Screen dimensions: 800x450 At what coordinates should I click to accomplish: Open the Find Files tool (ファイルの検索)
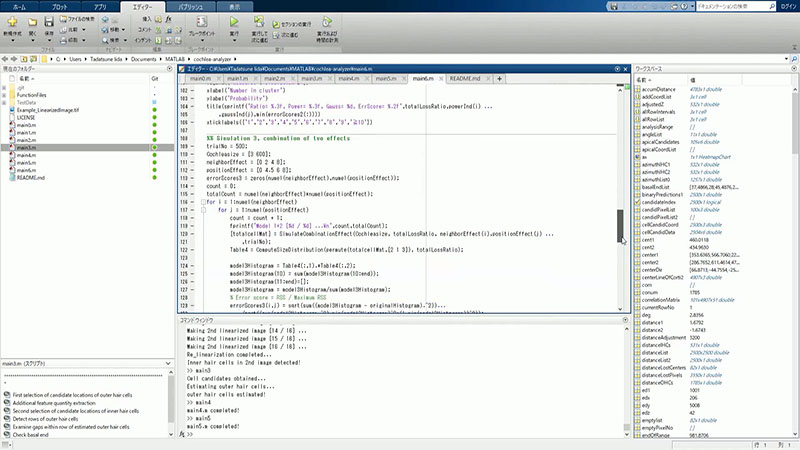[77, 19]
